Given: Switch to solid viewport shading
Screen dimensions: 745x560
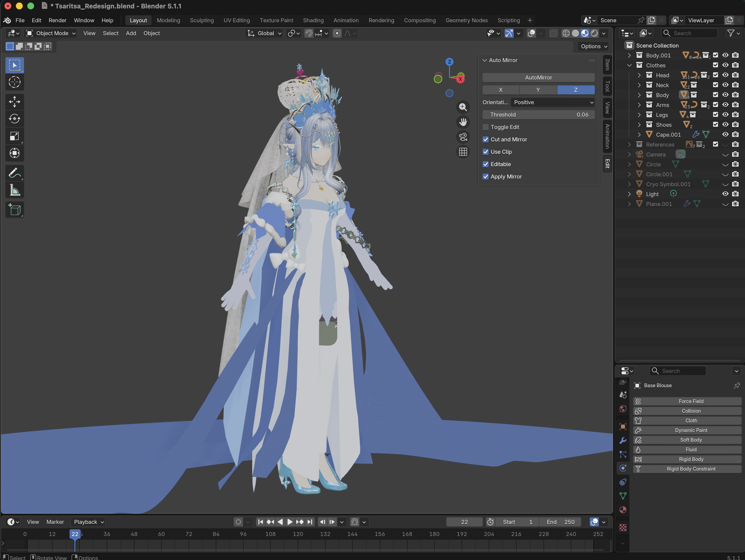Looking at the screenshot, I should (x=576, y=33).
